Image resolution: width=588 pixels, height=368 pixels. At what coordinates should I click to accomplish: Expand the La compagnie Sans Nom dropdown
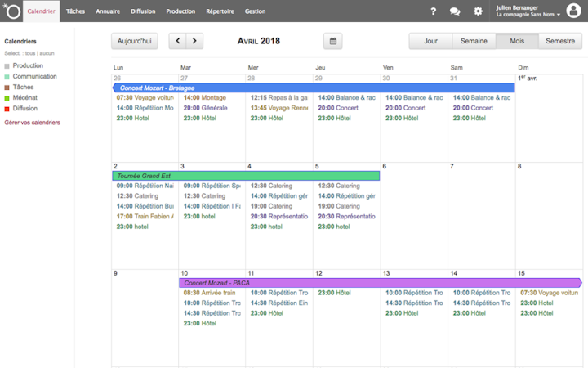click(529, 15)
